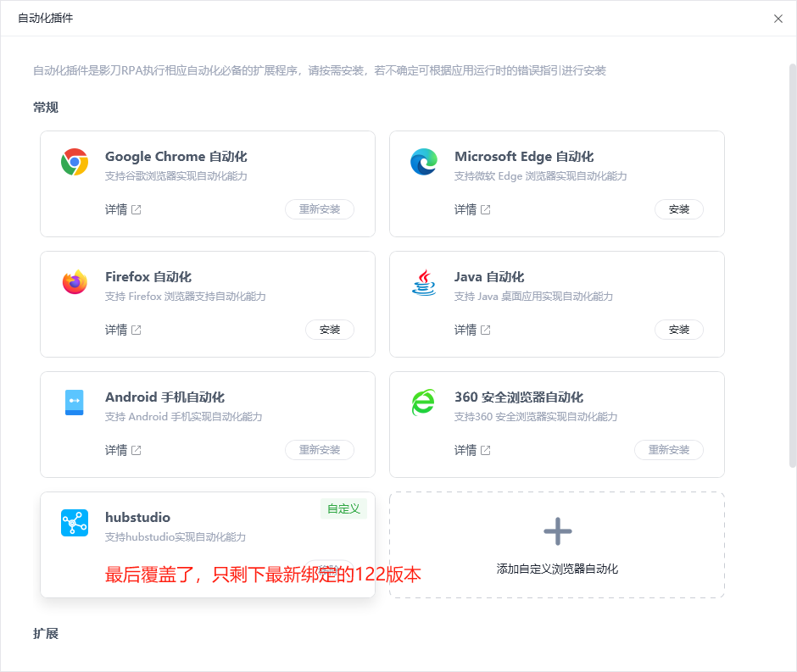Click description 支持谷歌浏览器实现自动化能力
Screen dimensions: 797x672
click(176, 176)
